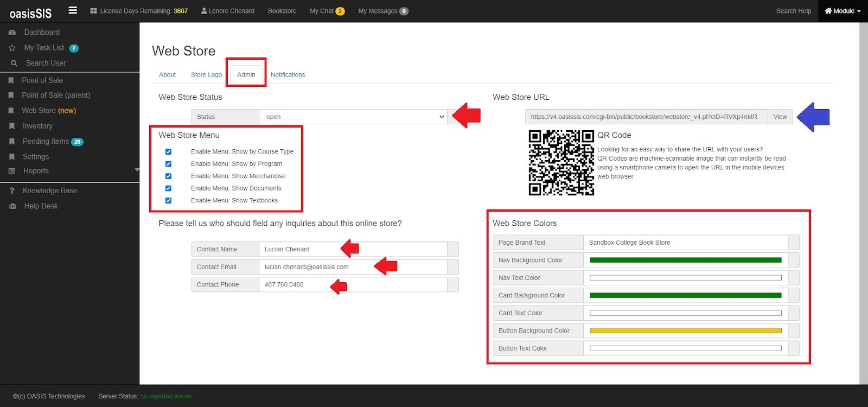The height and width of the screenshot is (407, 868).
Task: Click the My Messages badge showing 0
Action: 404,11
